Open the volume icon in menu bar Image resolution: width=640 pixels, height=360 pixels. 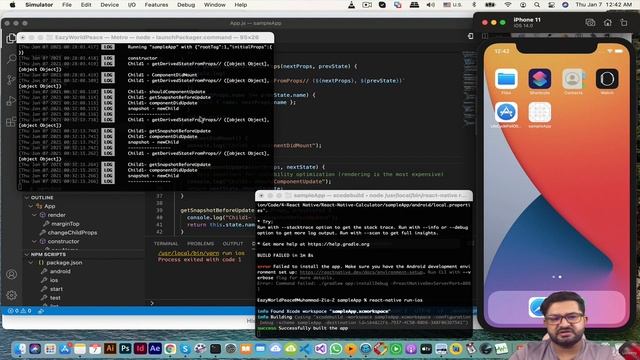click(x=430, y=5)
